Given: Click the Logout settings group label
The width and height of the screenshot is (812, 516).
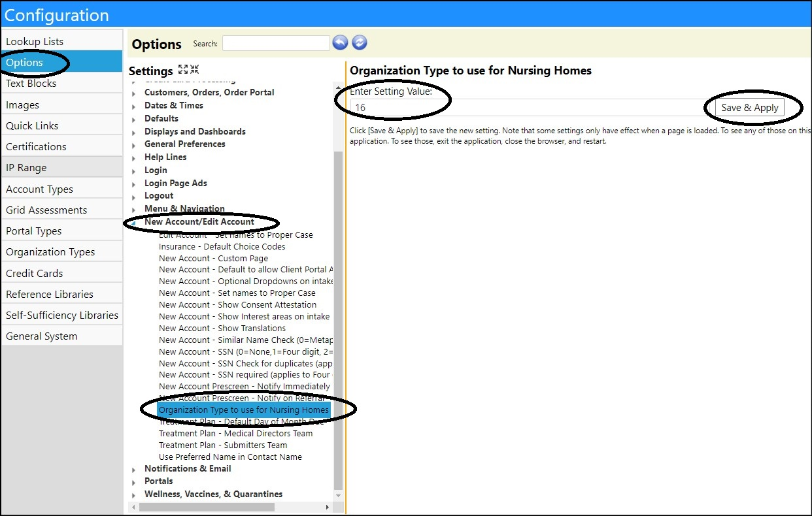Looking at the screenshot, I should 159,195.
